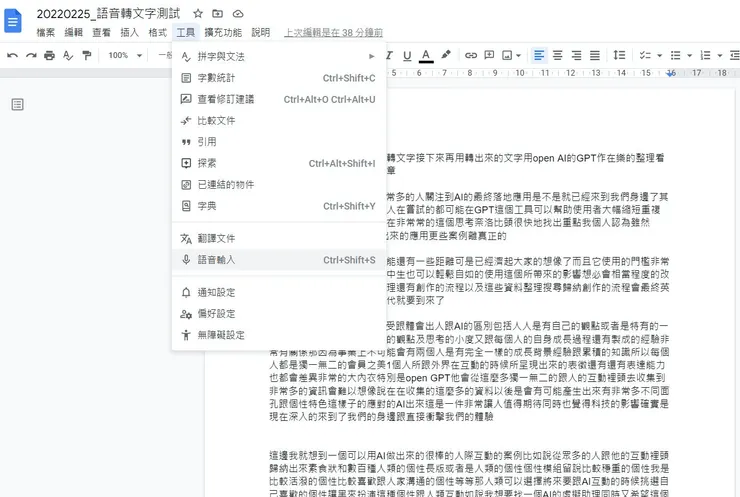Star this document

(x=198, y=14)
